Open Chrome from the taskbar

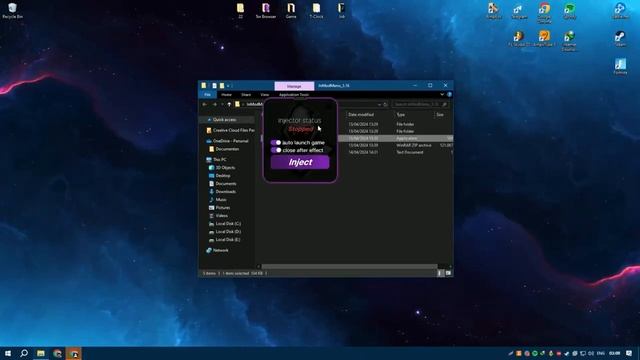click(x=57, y=353)
